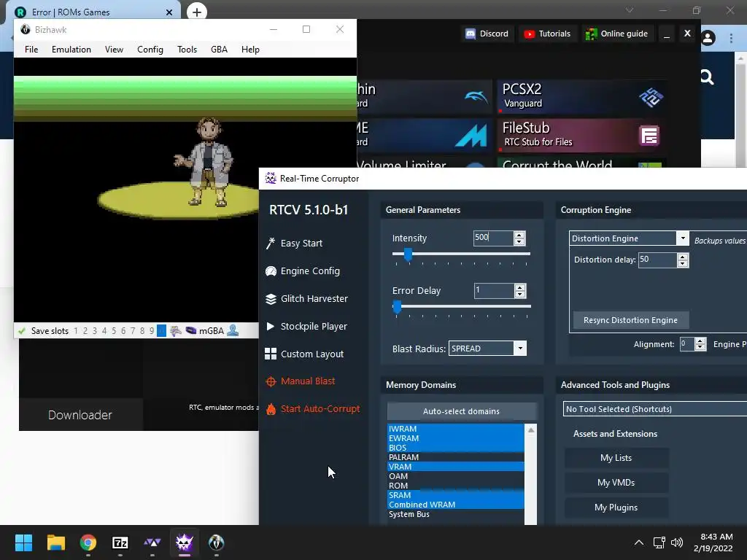
Task: Open My VMDs button
Action: tap(616, 483)
